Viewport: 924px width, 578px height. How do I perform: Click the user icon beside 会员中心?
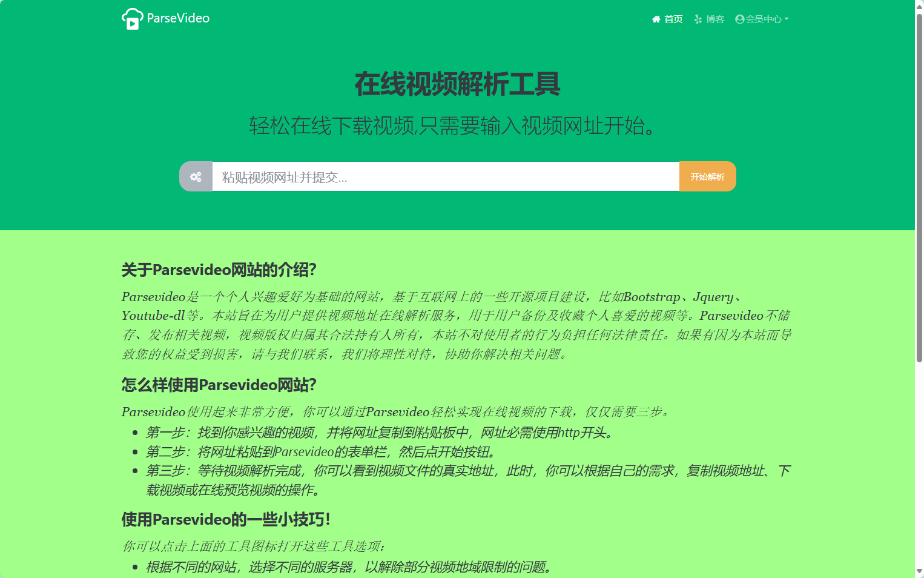(x=739, y=19)
